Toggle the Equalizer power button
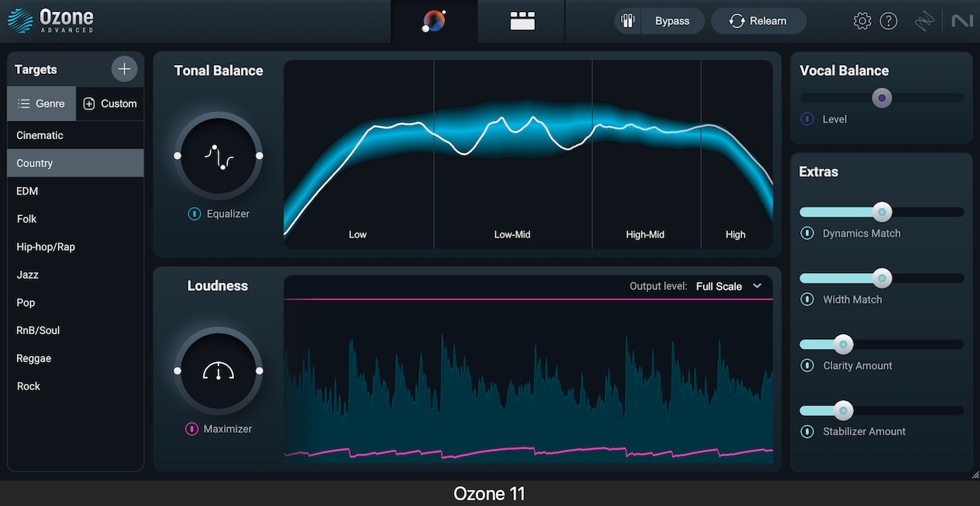This screenshot has height=506, width=980. pyautogui.click(x=194, y=214)
